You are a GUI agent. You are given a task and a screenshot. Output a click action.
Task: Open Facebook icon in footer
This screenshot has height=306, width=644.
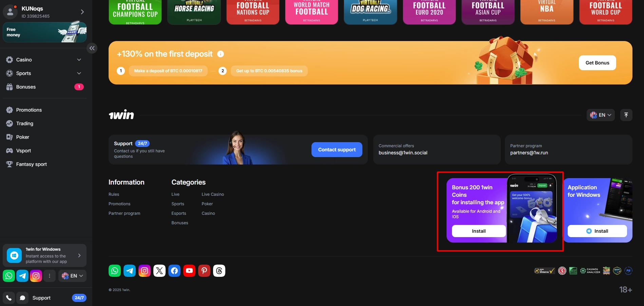(174, 271)
